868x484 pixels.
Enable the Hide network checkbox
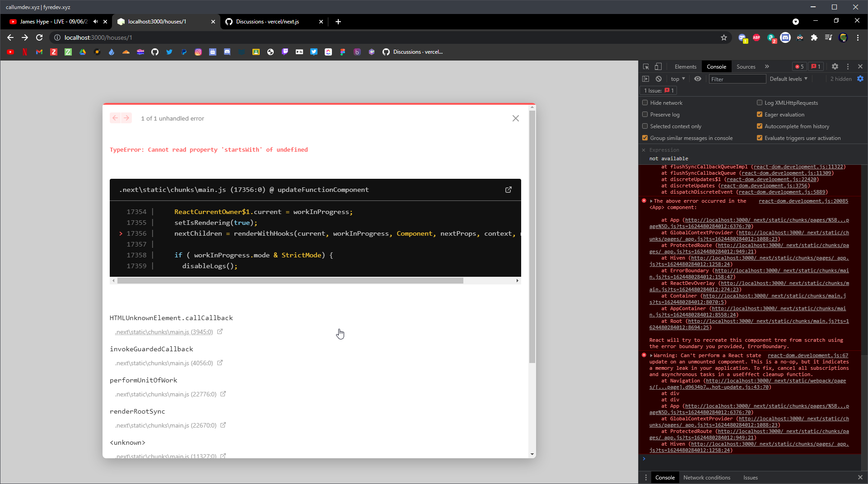click(x=645, y=102)
